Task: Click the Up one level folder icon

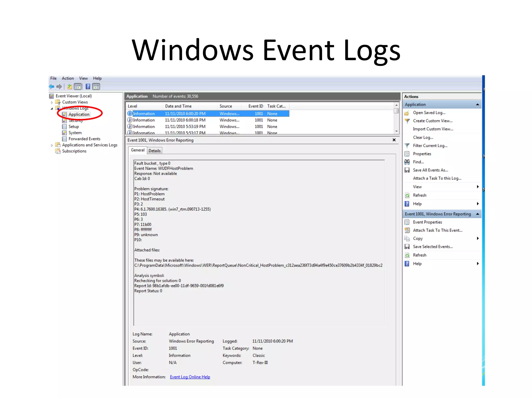Action: pyautogui.click(x=69, y=87)
